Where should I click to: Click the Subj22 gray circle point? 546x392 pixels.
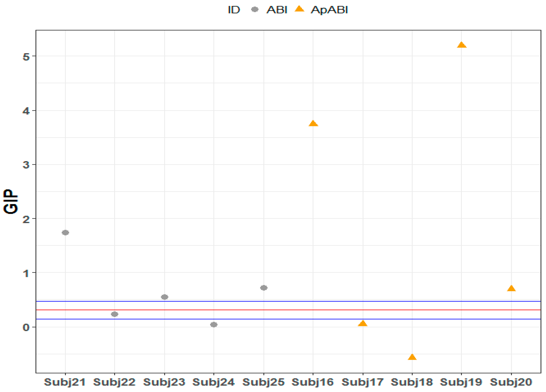point(115,314)
